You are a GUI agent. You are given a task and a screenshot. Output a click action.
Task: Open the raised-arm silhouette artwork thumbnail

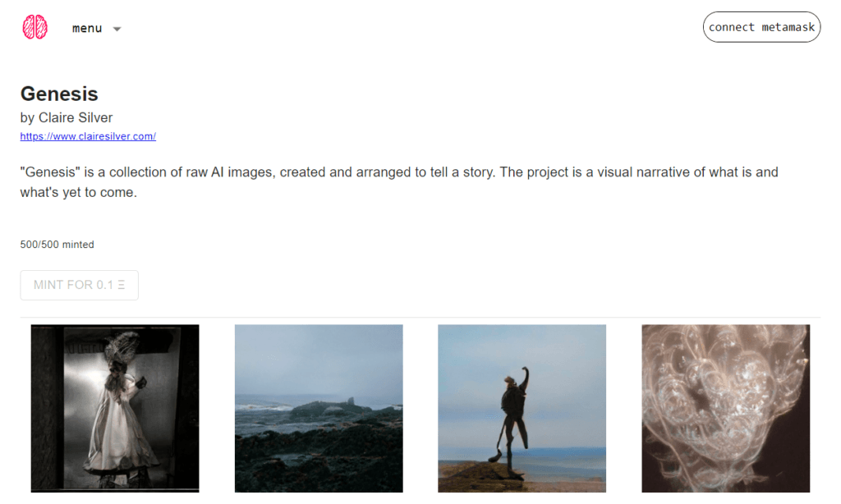click(522, 408)
